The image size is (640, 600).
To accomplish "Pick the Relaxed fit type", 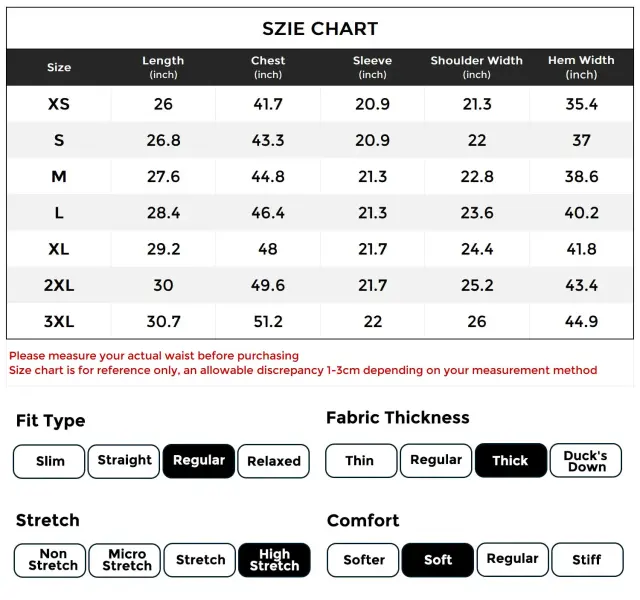I will [274, 461].
